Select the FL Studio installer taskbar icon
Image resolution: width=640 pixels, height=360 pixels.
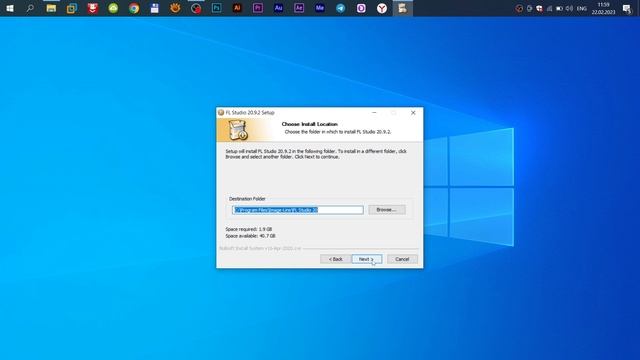(x=402, y=8)
